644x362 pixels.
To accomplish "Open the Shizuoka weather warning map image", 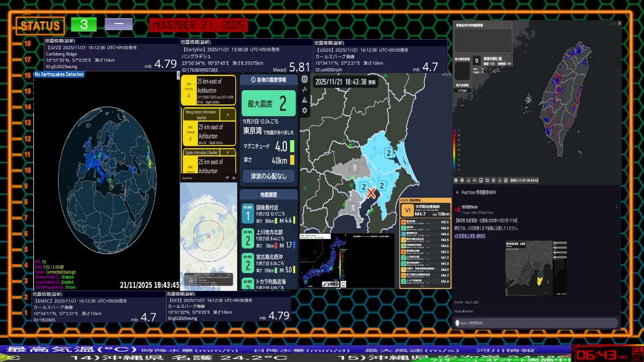I will (x=536, y=268).
